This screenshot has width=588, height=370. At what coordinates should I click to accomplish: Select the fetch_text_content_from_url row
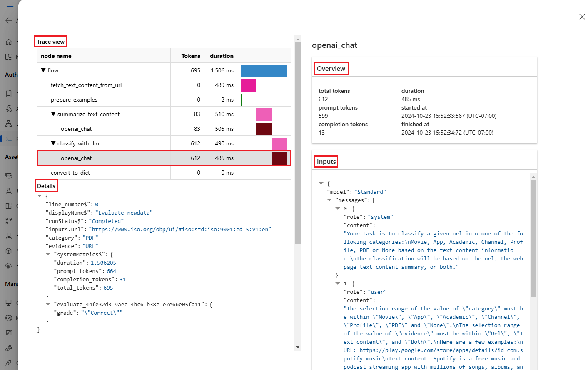tap(86, 85)
